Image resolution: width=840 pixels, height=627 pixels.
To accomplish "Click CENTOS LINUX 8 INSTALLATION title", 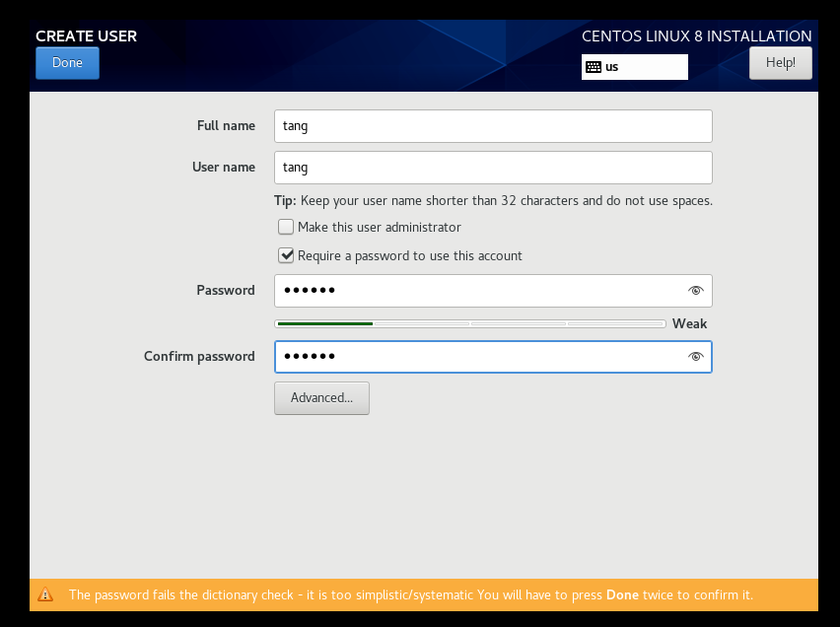I will click(696, 35).
